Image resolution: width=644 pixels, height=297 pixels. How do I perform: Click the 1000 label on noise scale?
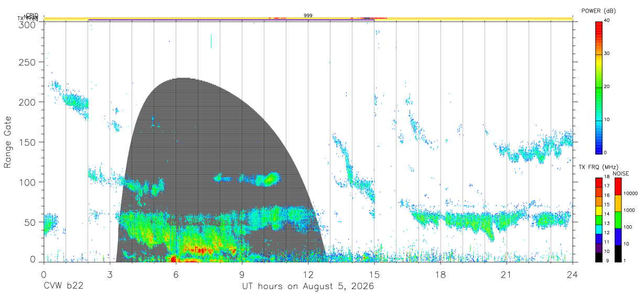point(629,210)
